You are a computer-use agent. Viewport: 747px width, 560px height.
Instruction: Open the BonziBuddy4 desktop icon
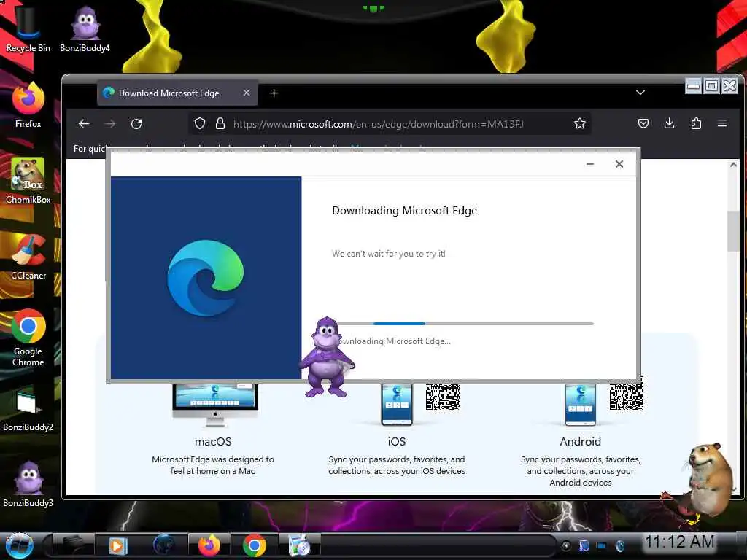click(85, 28)
